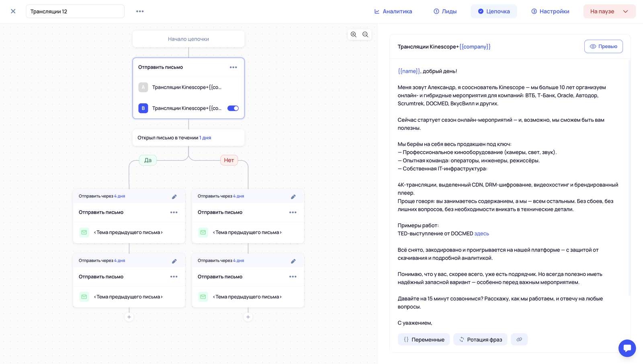Select variant B of the first email

(180, 108)
